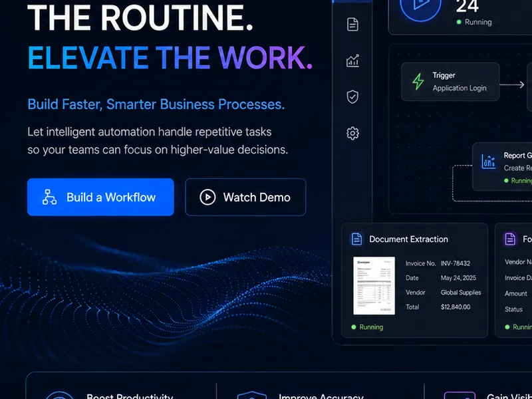
Task: Click the ELEVATE THE WORK headline
Action: click(170, 57)
